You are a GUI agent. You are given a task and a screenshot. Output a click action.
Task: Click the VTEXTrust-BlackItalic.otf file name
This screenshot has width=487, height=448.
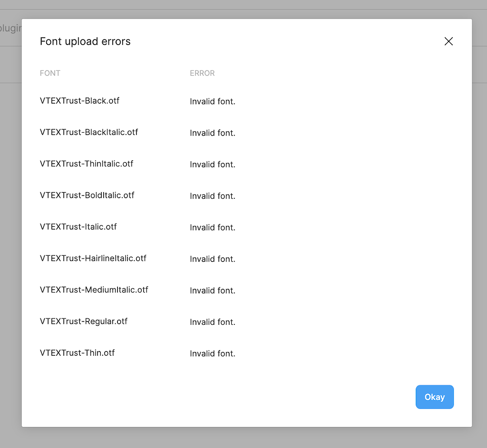[89, 132]
